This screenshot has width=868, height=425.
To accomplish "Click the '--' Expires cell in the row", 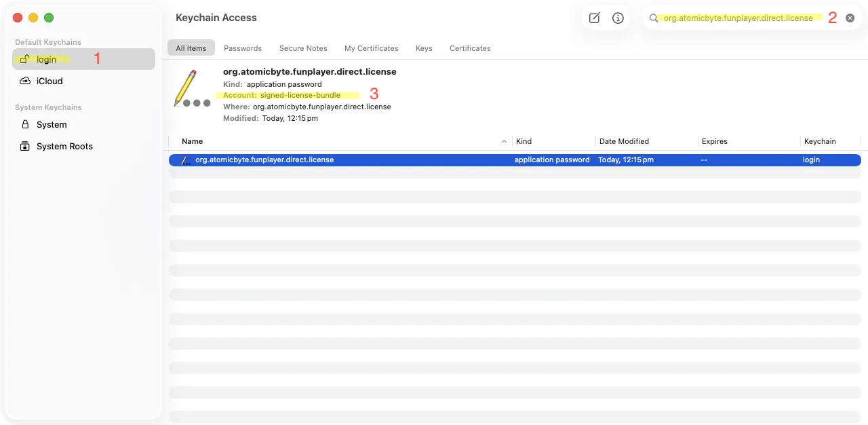I will point(705,160).
